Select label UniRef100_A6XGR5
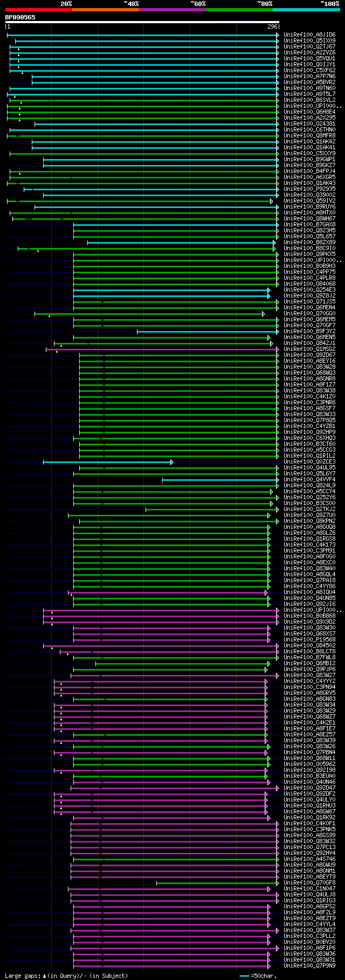The image size is (345, 980). (309, 177)
